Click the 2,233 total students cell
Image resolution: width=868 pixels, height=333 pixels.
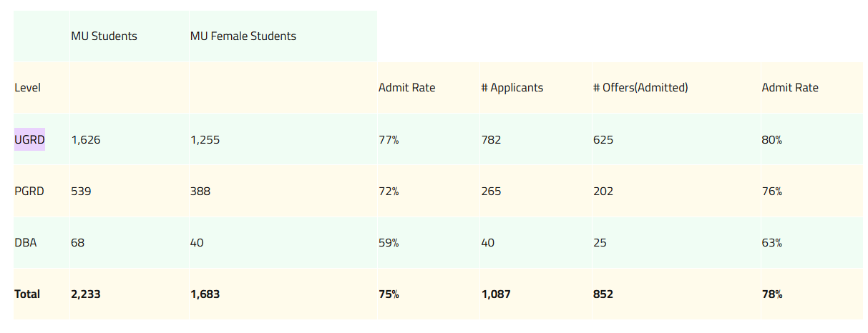tap(86, 294)
